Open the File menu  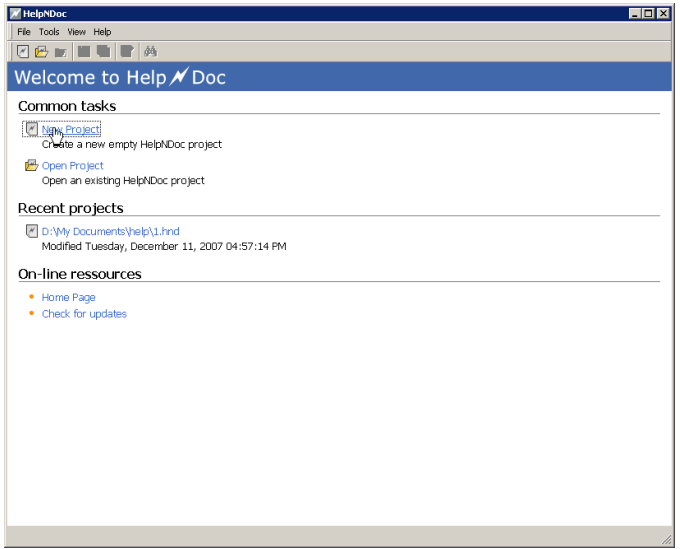pos(24,32)
